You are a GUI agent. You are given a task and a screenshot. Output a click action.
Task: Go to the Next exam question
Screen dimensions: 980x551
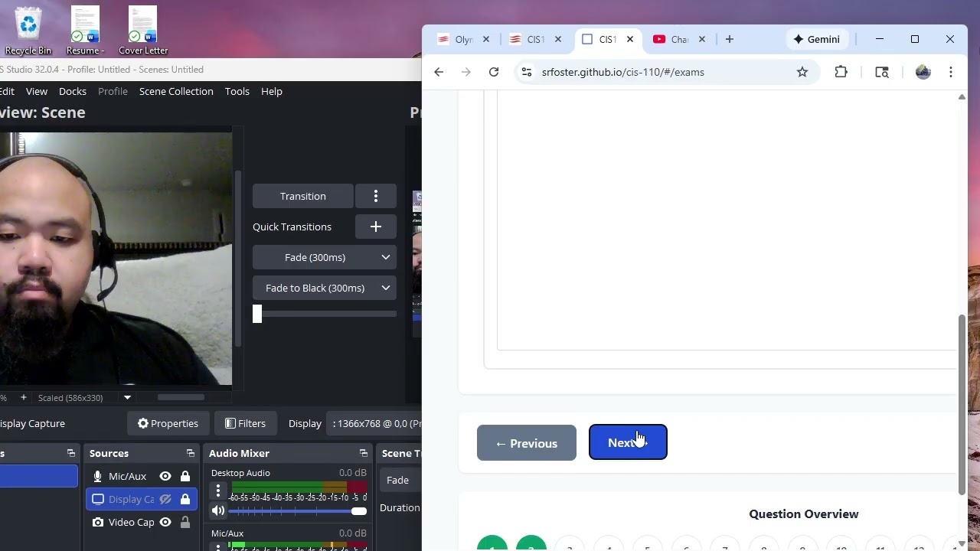(x=628, y=442)
